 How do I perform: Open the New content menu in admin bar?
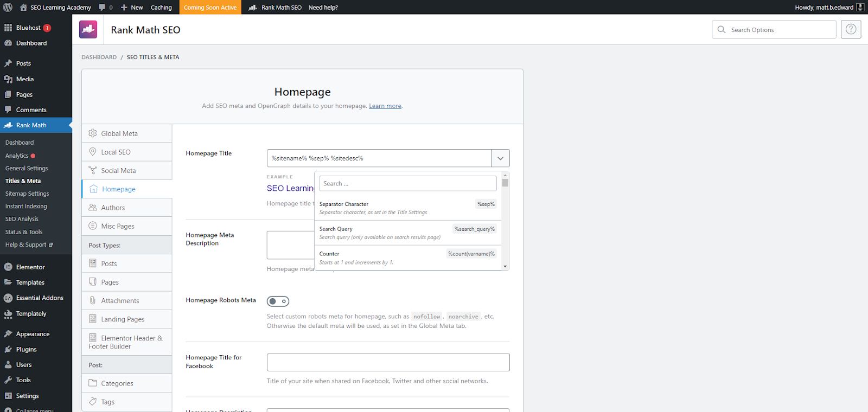point(131,8)
